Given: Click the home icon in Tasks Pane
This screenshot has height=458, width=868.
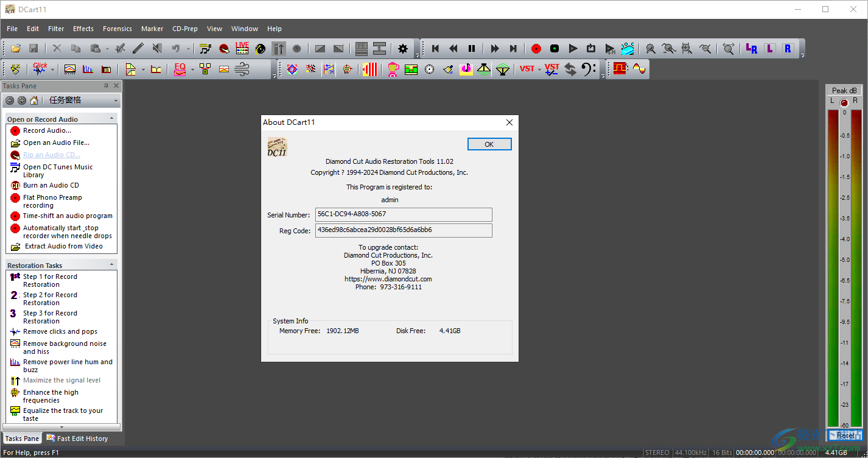Looking at the screenshot, I should point(34,100).
